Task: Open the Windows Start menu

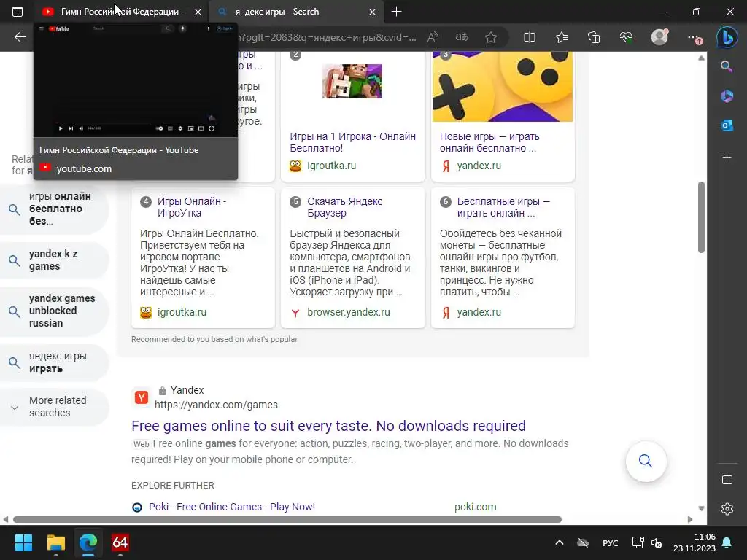Action: coord(23,542)
